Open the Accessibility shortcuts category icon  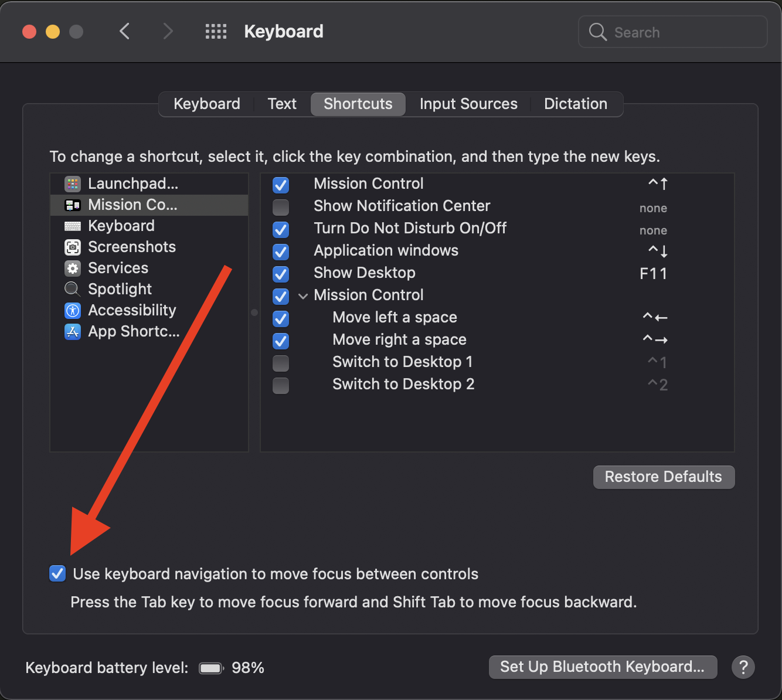73,311
